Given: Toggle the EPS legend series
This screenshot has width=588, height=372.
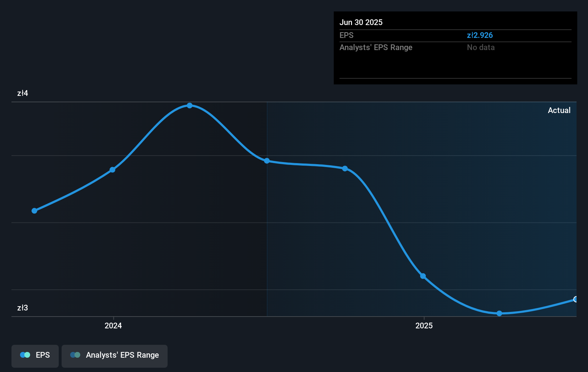Looking at the screenshot, I should pos(35,356).
